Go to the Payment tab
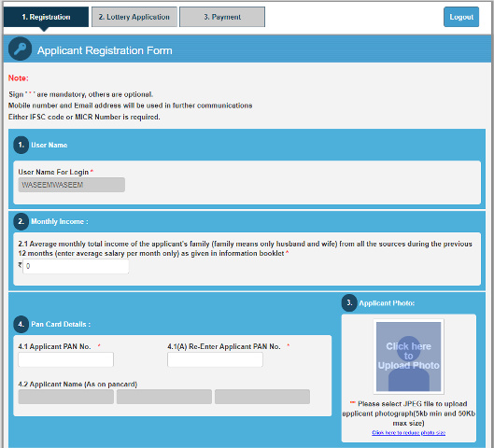Screen dimensions: 494x448 point(222,17)
